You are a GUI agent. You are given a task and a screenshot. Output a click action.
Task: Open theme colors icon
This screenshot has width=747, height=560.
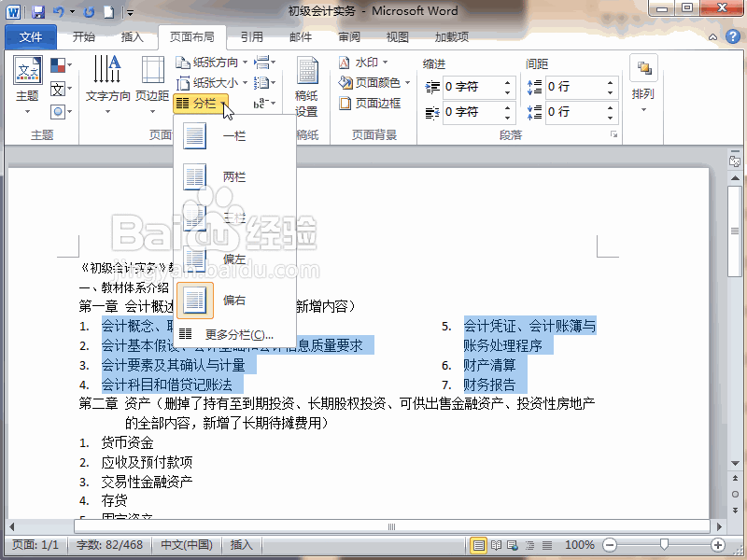61,65
